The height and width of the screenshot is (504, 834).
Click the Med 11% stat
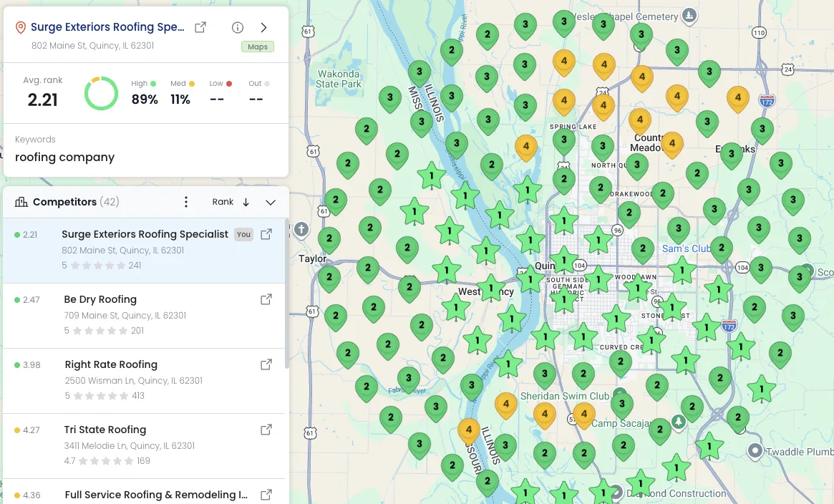click(182, 92)
